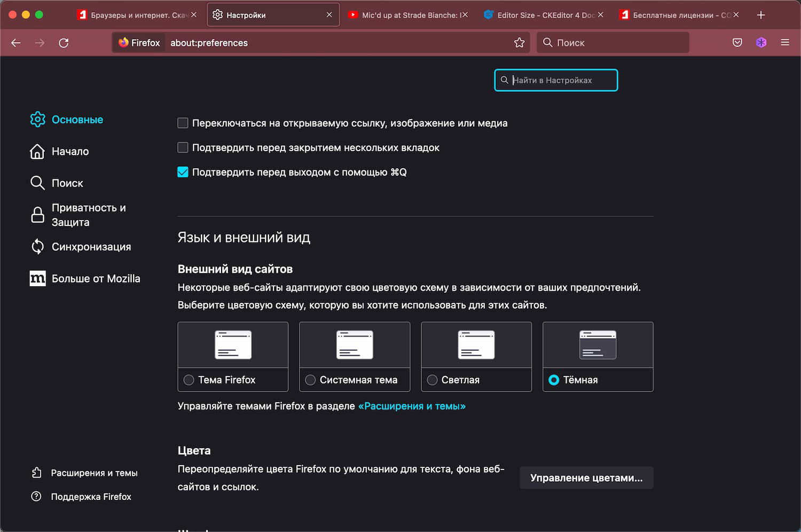Screen dimensions: 801x532
Task: Go back using the back arrow
Action: [x=16, y=43]
